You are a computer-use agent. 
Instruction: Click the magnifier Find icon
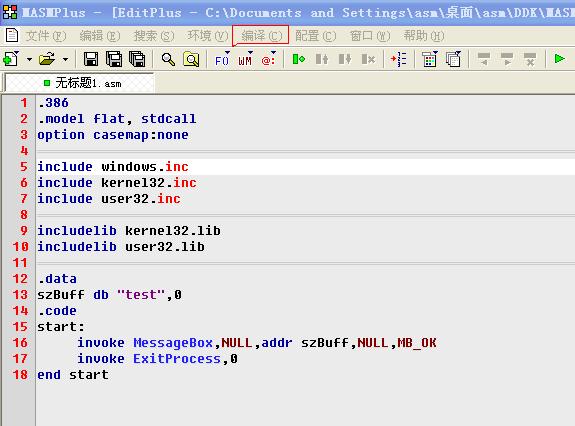click(168, 59)
